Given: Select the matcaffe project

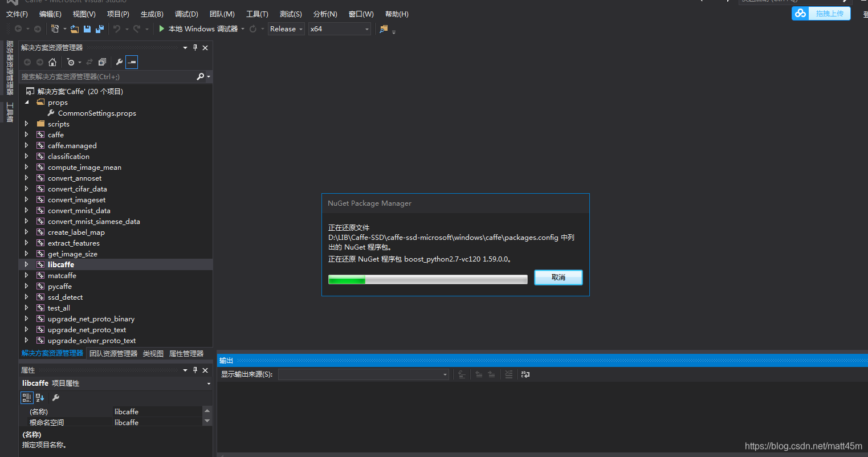Looking at the screenshot, I should coord(62,276).
